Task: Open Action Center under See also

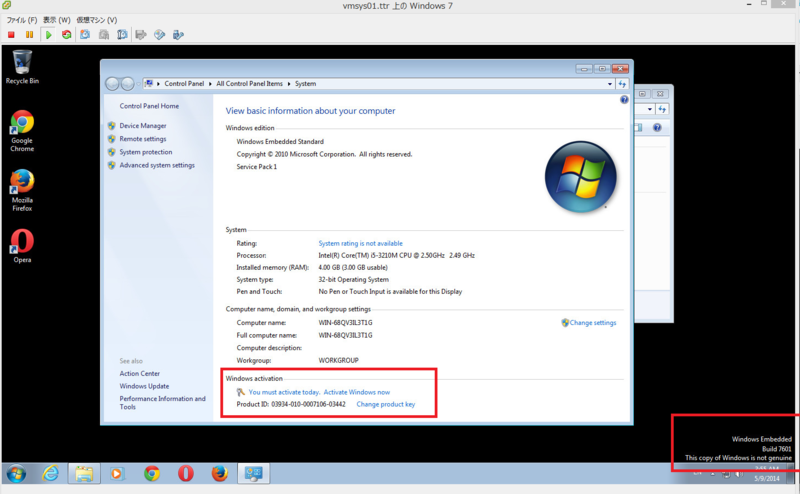Action: 140,374
